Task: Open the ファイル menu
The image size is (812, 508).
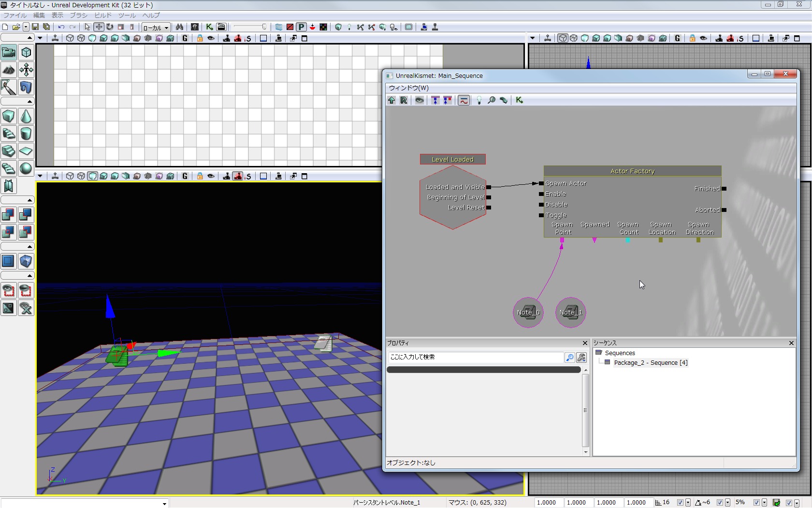Action: [x=14, y=15]
